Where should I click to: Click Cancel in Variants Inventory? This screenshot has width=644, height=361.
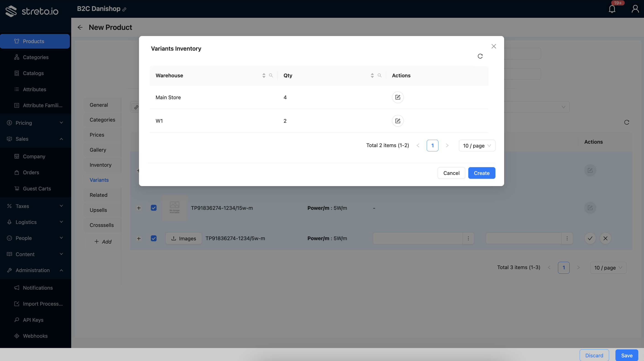click(x=451, y=173)
